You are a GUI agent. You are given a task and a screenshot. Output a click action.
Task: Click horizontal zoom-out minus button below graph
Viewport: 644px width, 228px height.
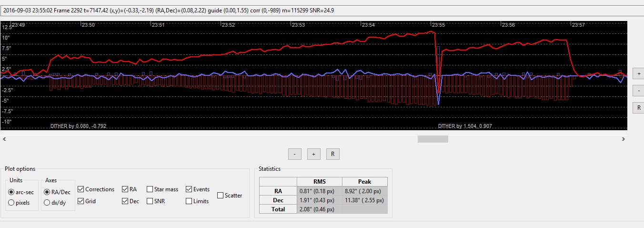[x=295, y=154]
